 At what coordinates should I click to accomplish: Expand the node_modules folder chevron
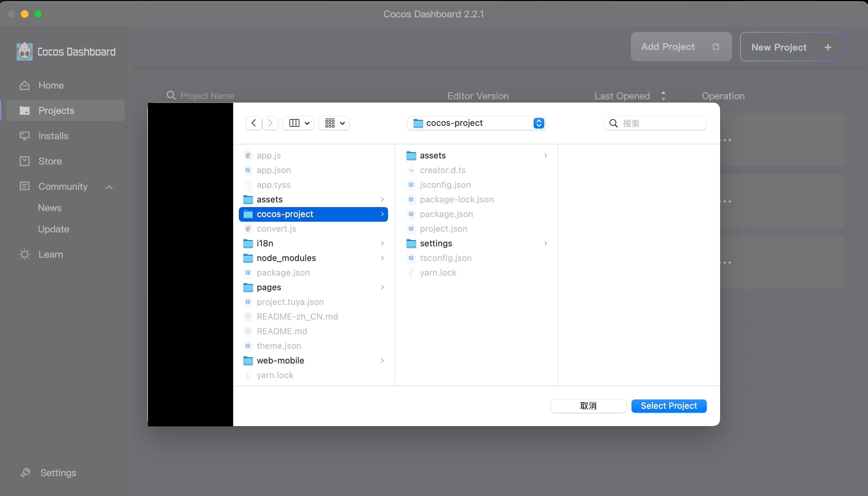click(x=382, y=258)
